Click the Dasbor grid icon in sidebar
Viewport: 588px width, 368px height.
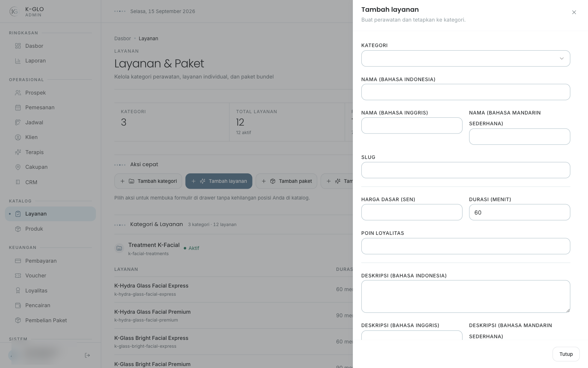tap(18, 46)
